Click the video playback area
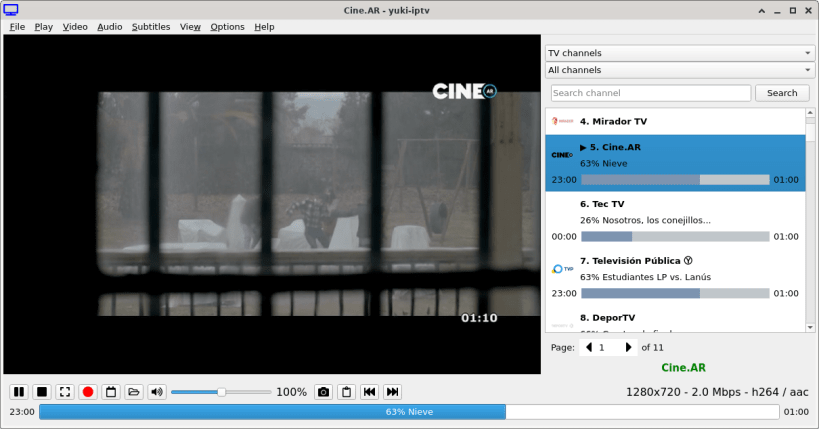The image size is (819, 429). (x=272, y=204)
